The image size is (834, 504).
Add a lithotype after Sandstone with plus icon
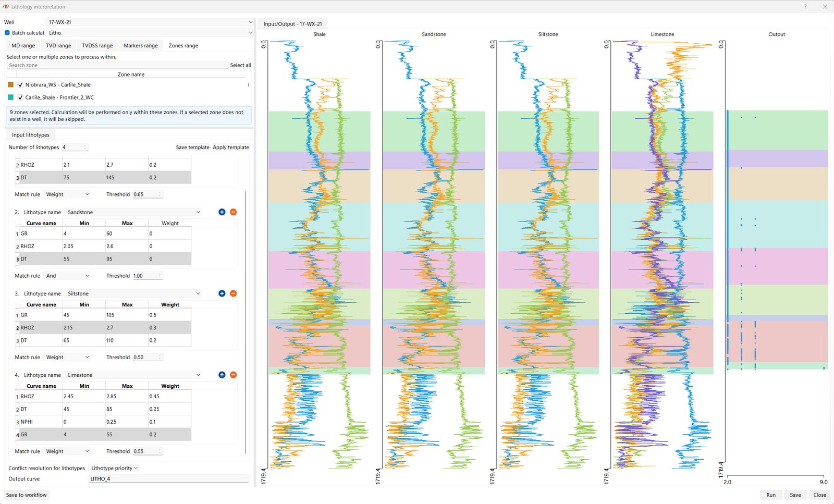[x=222, y=212]
